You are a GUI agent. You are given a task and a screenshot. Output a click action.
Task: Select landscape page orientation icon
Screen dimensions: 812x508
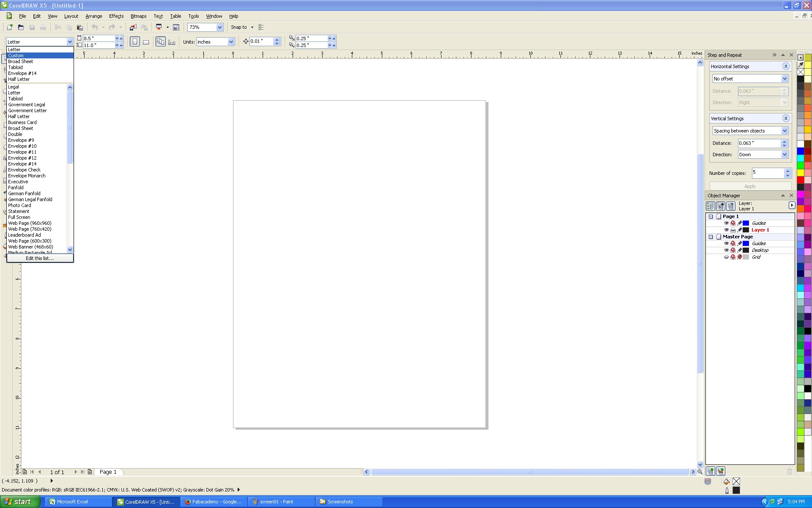146,42
